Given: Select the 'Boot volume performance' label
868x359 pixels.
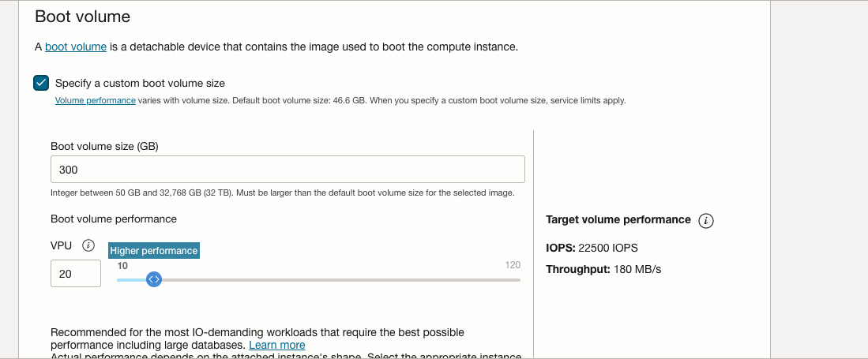Looking at the screenshot, I should pos(114,219).
